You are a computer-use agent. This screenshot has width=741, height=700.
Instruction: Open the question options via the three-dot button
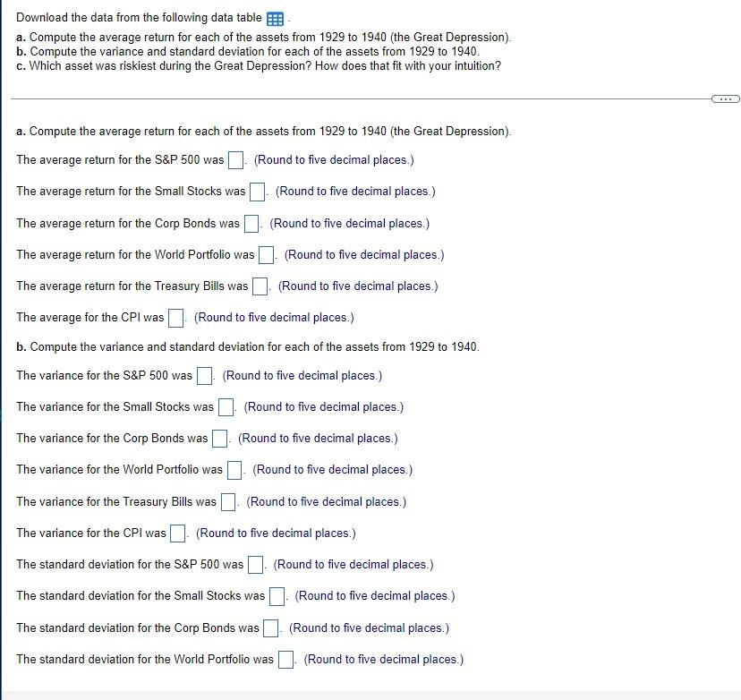(727, 98)
